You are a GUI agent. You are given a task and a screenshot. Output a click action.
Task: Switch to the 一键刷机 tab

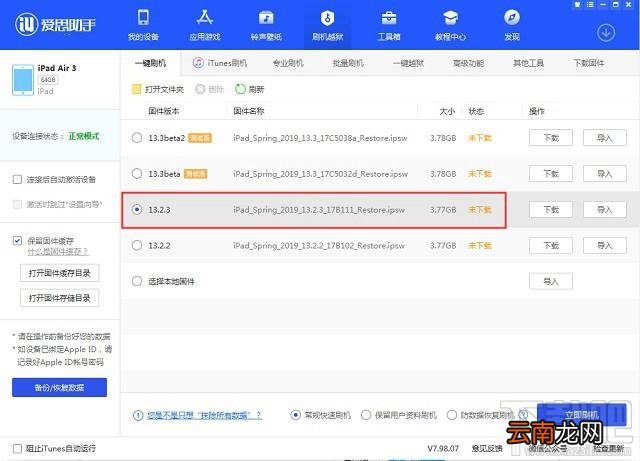pyautogui.click(x=150, y=63)
